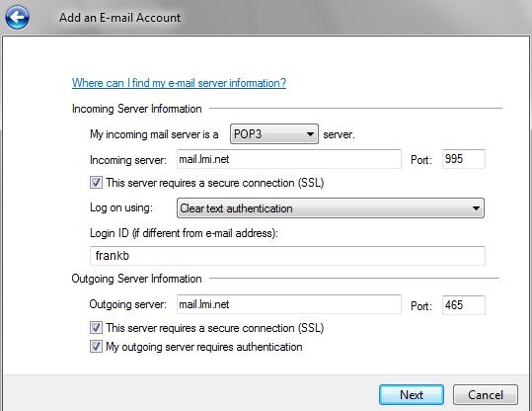Click the arrow of Log on using dropdown

click(x=476, y=207)
